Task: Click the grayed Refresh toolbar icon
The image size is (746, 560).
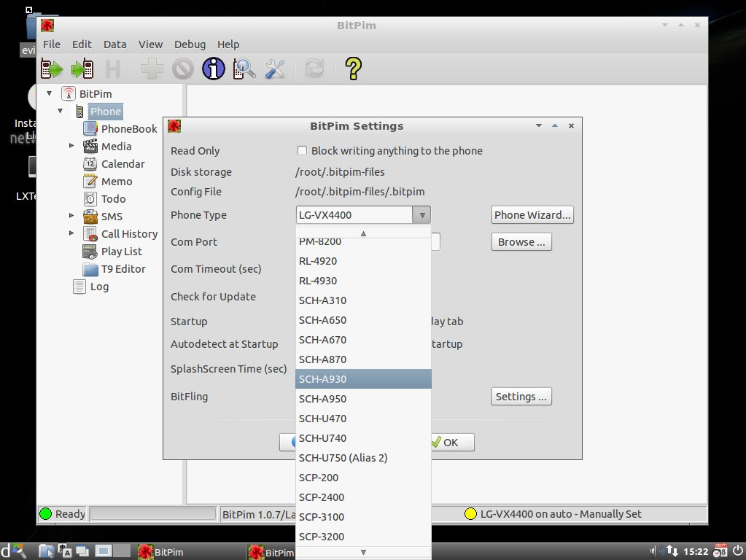Action: coord(314,69)
